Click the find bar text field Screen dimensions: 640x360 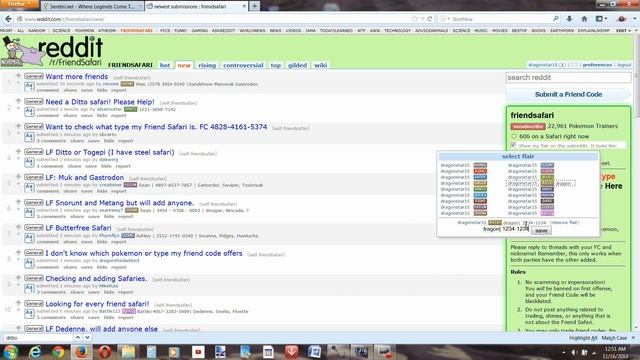click(38, 338)
